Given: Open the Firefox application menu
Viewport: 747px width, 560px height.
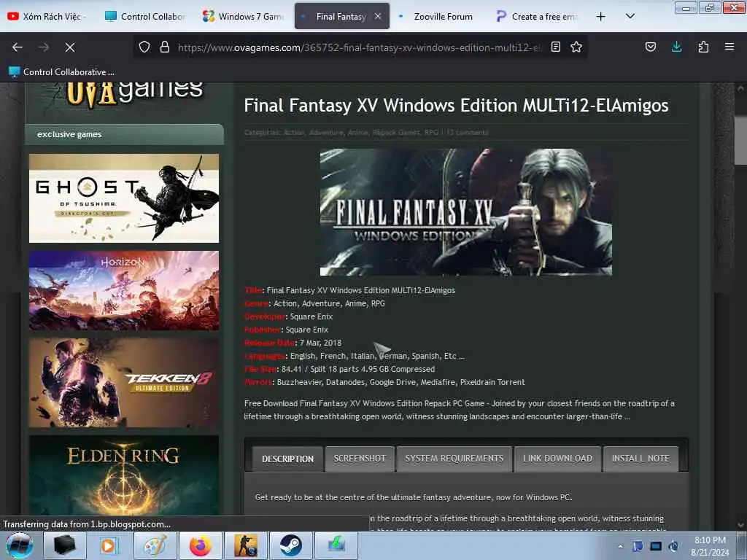Looking at the screenshot, I should point(729,47).
